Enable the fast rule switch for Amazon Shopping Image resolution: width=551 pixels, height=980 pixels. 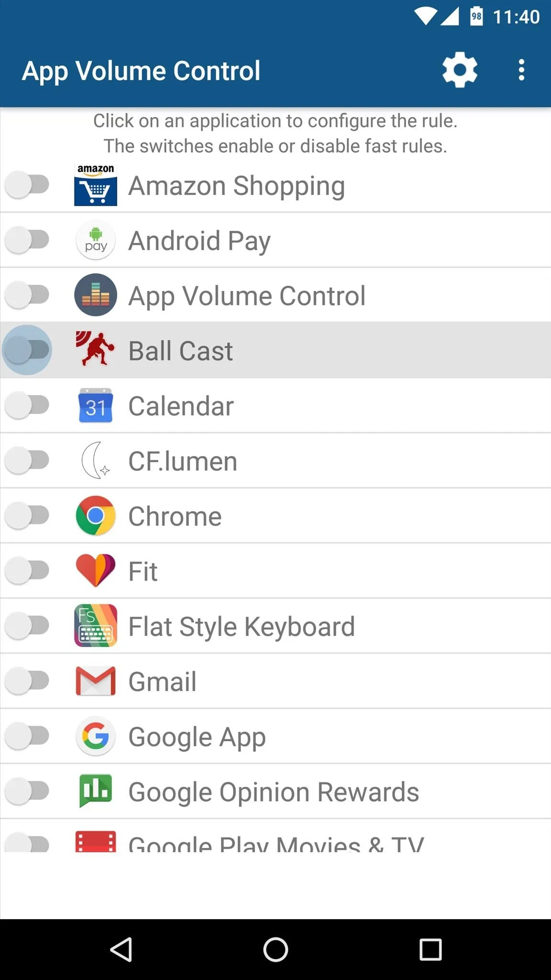[27, 185]
